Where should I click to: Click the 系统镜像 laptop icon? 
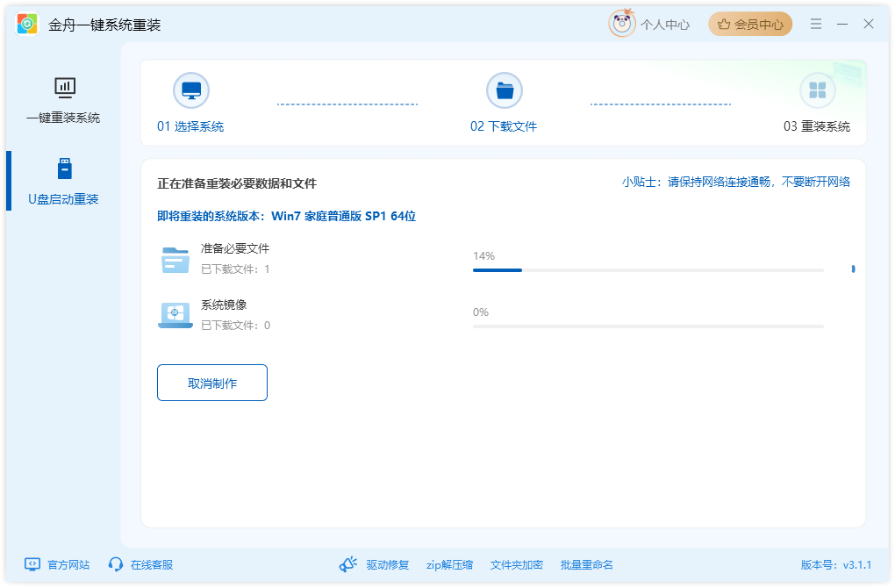[x=175, y=315]
